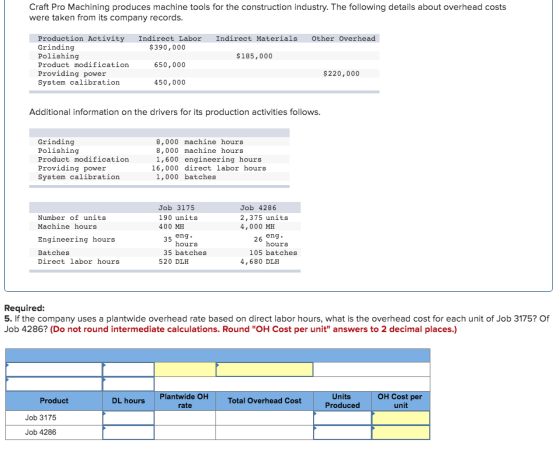Open the first-row dropdown cell above the Product column
This screenshot has height=457, width=560.
[x=54, y=370]
